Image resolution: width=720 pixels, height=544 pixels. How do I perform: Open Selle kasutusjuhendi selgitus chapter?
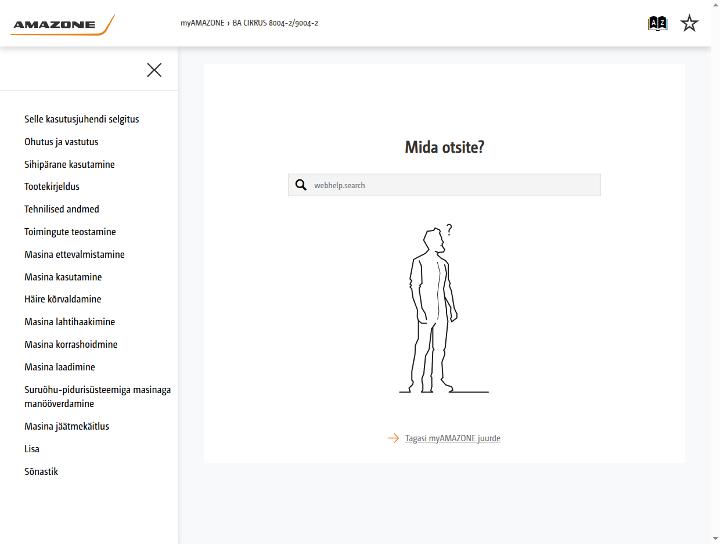pyautogui.click(x=82, y=119)
